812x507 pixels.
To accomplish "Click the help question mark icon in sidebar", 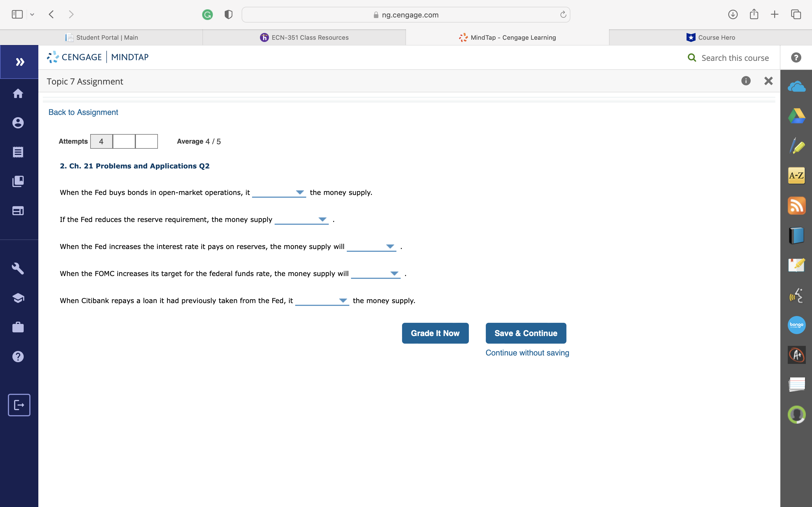I will [18, 356].
